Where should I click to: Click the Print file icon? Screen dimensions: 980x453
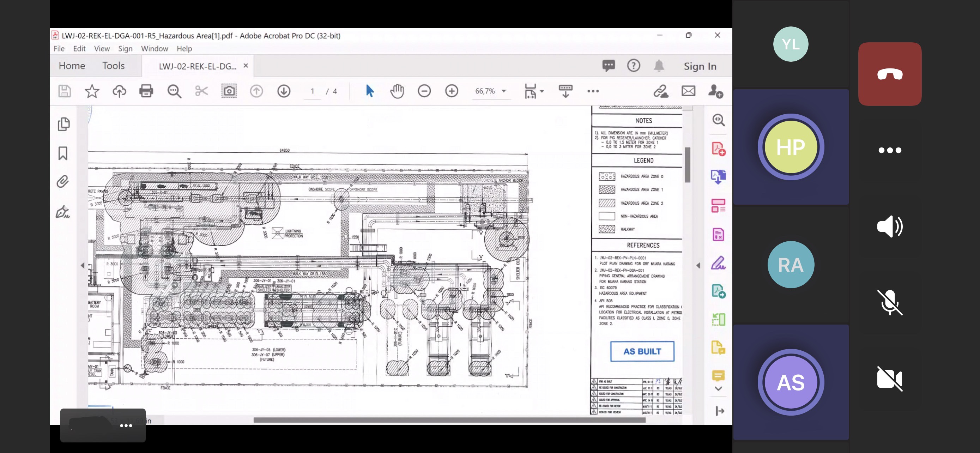(146, 91)
